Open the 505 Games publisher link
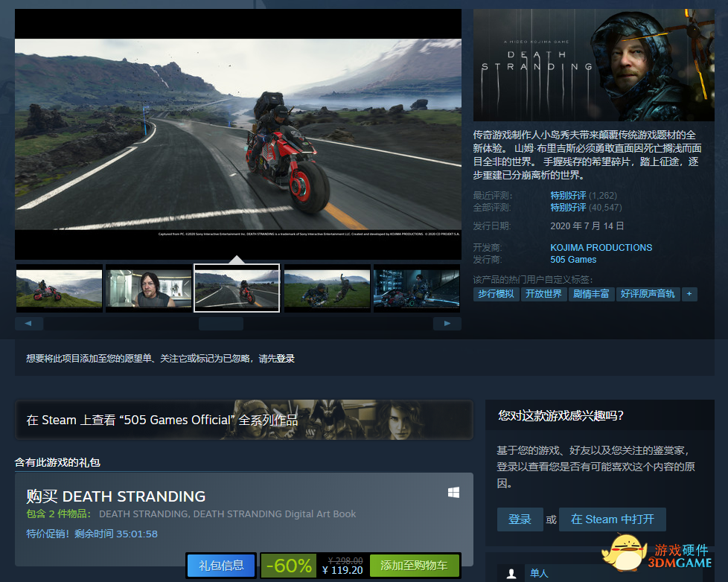 573,260
